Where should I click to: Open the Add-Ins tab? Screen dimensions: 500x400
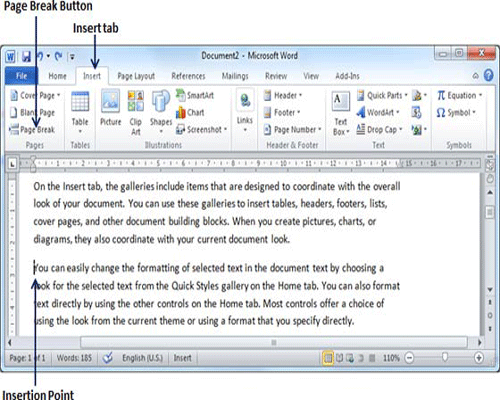(x=347, y=76)
